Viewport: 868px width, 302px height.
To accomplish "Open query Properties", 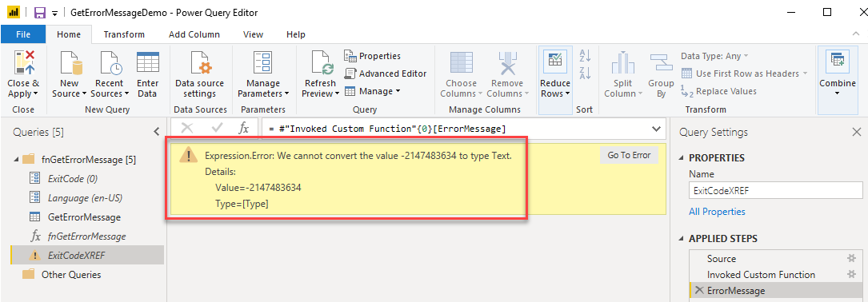I will click(x=373, y=56).
